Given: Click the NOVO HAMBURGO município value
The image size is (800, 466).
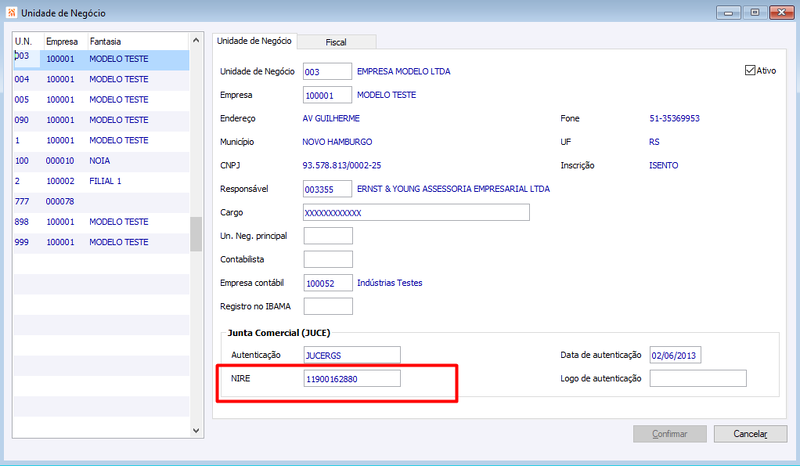Looking at the screenshot, I should pyautogui.click(x=337, y=142).
